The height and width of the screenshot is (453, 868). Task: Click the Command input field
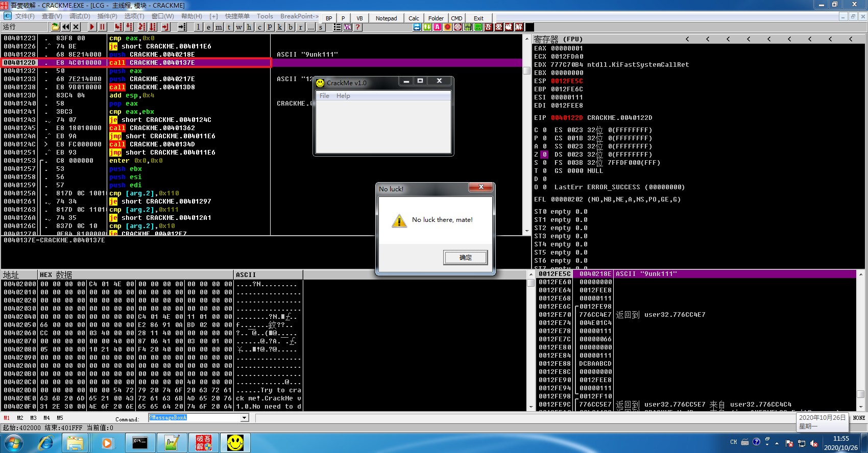(195, 418)
